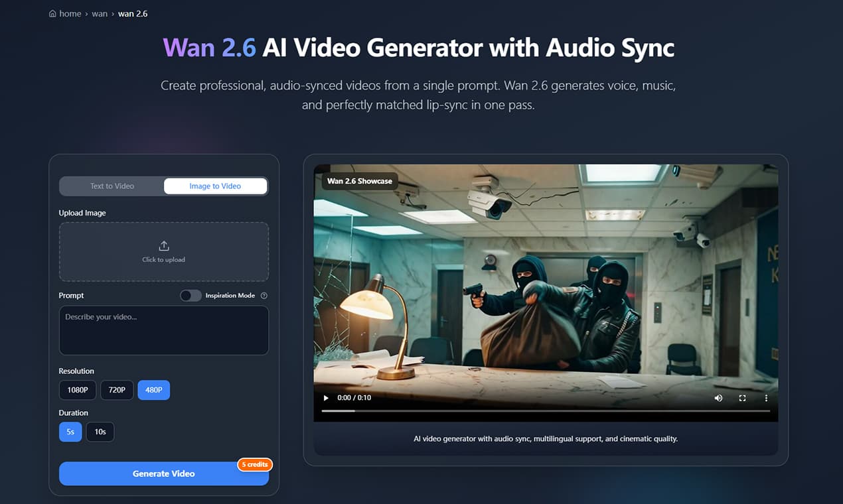This screenshot has width=843, height=504.
Task: Open the wan breadcrumb link
Action: tap(100, 13)
